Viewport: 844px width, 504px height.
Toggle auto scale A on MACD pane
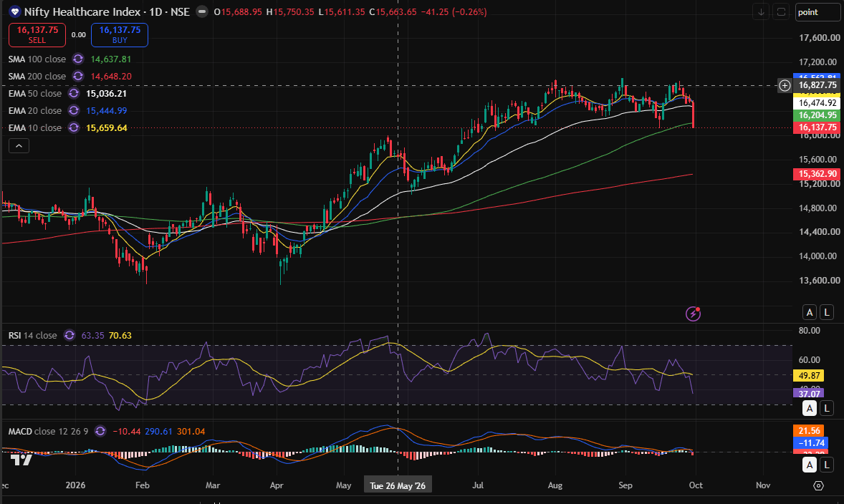pos(810,465)
